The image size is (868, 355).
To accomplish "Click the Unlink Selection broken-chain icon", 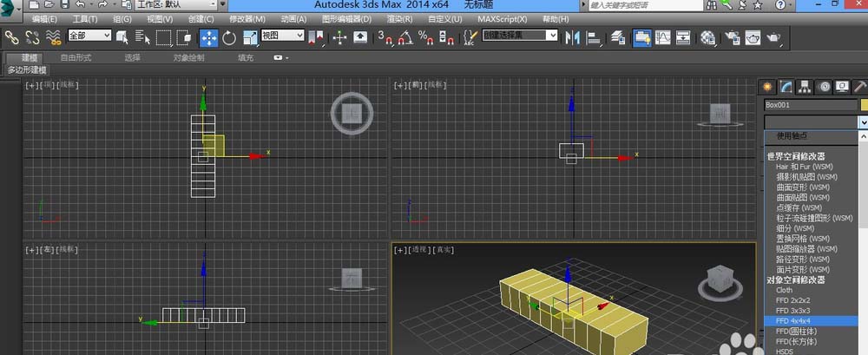I will (x=32, y=37).
